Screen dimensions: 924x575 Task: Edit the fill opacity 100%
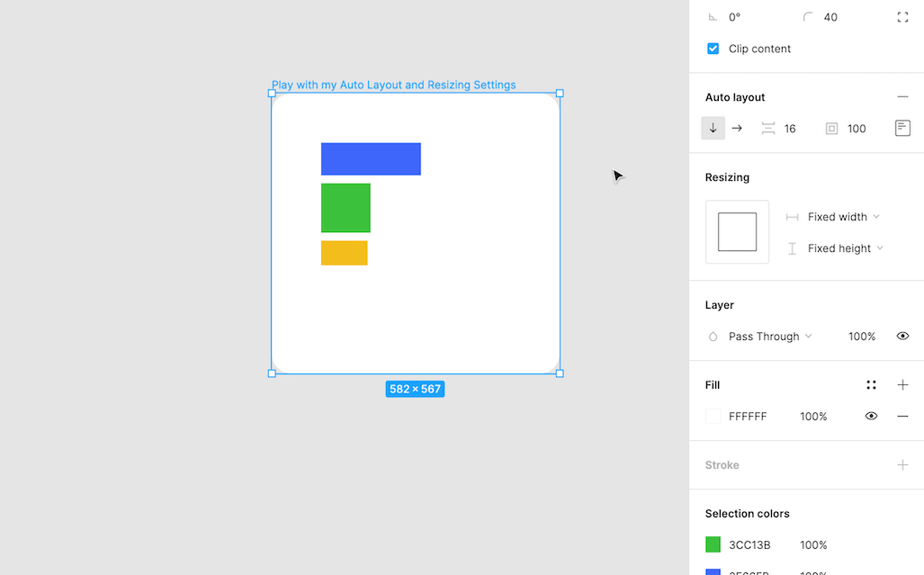tap(813, 417)
